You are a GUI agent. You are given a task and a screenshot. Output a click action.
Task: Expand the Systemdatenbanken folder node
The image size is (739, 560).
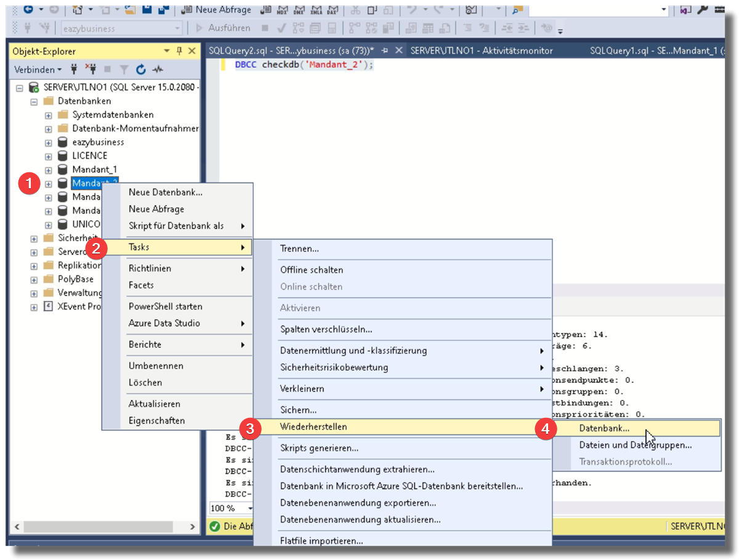(49, 115)
